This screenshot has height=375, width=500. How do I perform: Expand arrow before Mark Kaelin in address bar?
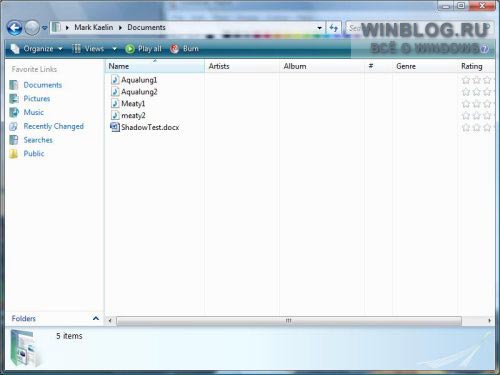67,28
